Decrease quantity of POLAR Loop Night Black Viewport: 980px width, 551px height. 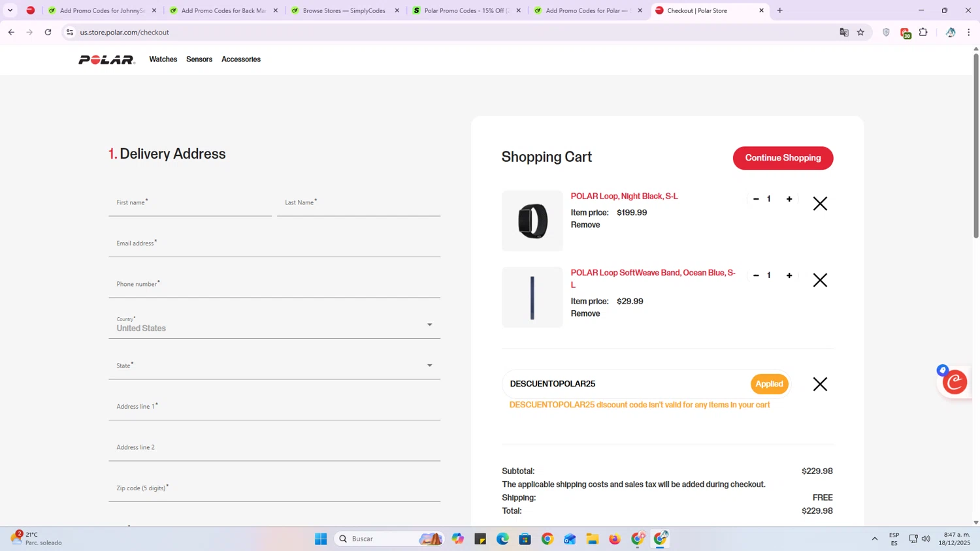click(756, 199)
